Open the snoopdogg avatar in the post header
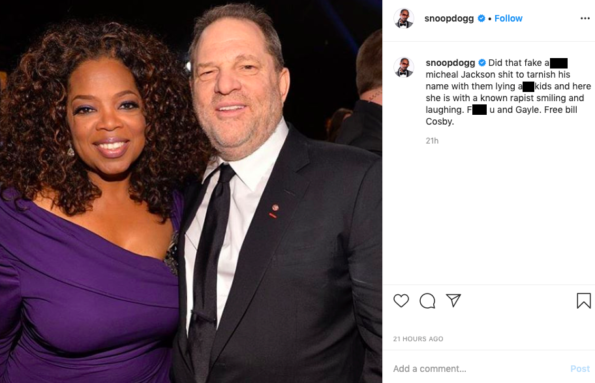Viewport: 595px width, 383px height. (404, 18)
